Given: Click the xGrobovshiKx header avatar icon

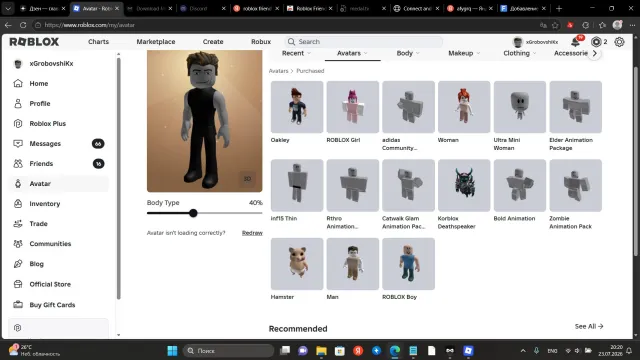Looking at the screenshot, I should tap(518, 42).
